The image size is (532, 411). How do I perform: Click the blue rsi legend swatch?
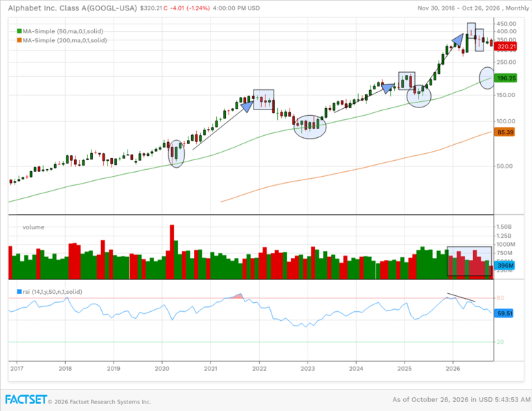tap(19, 292)
